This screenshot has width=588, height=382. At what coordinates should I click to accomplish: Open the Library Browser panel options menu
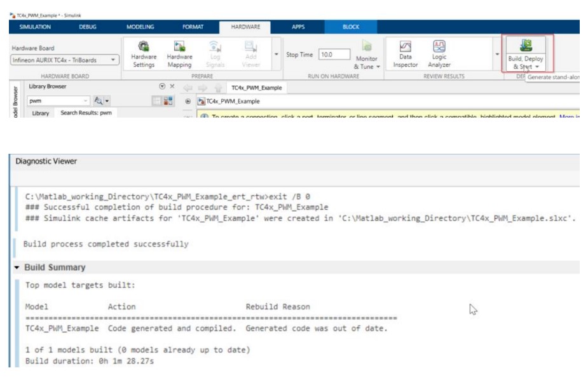[x=162, y=86]
